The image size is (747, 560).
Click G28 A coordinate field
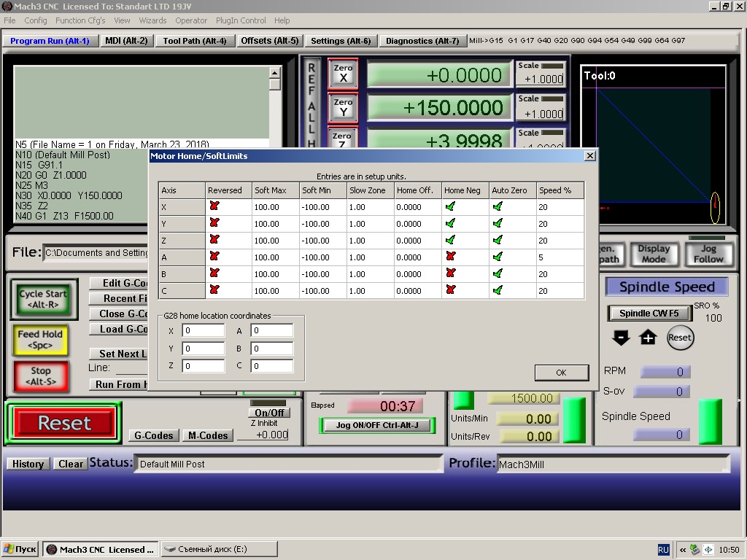click(271, 330)
